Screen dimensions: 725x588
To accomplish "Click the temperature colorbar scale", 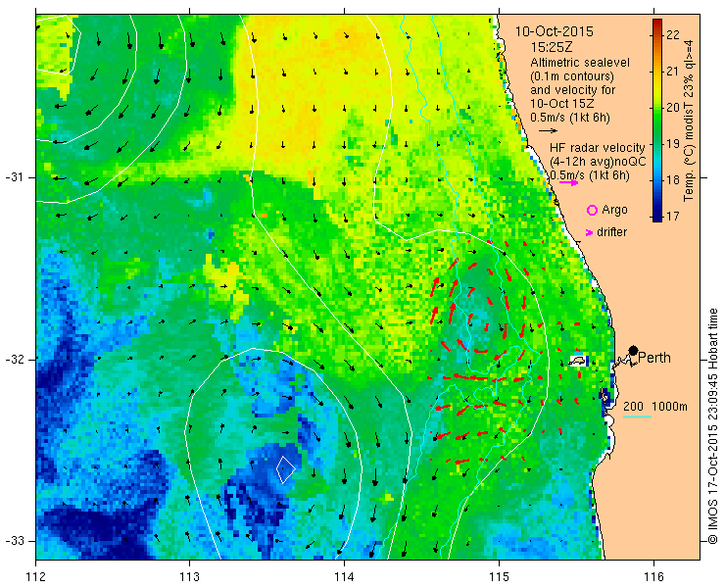I will [x=657, y=121].
